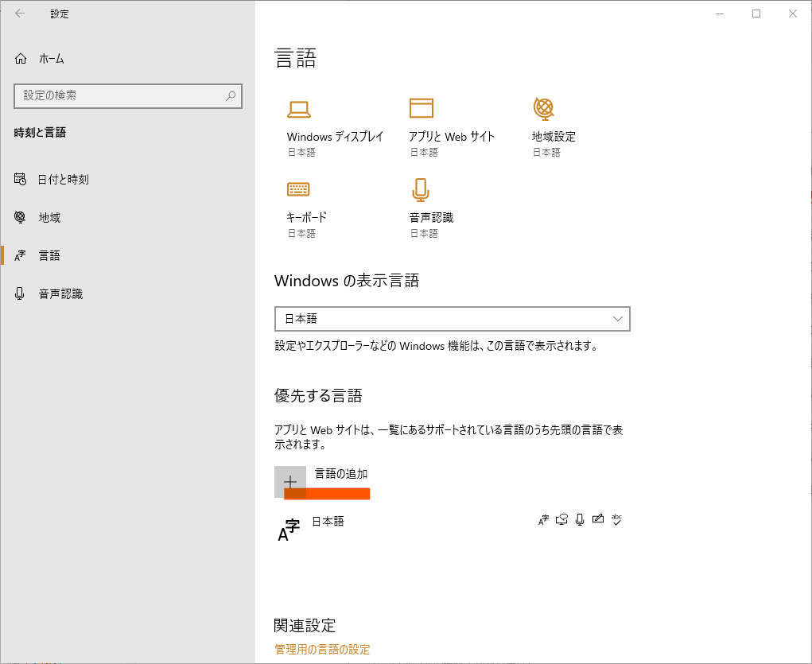
Task: Click the home icon in sidebar
Action: click(x=21, y=59)
